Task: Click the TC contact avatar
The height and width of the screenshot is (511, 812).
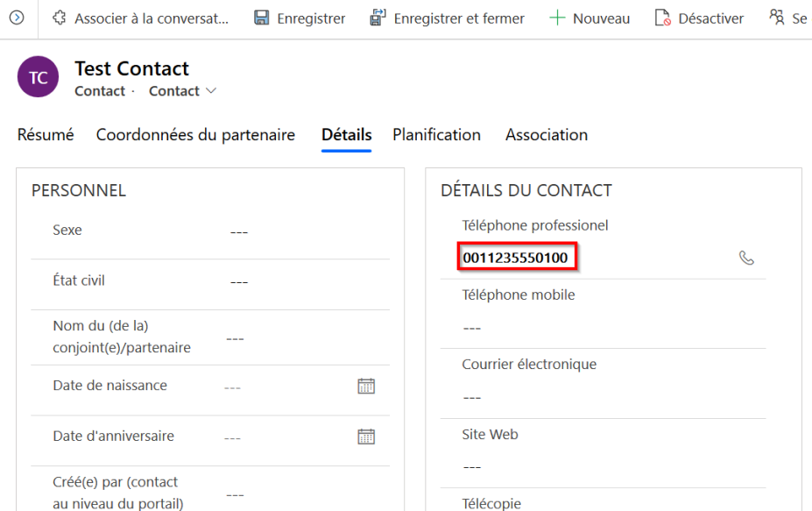Action: tap(38, 77)
